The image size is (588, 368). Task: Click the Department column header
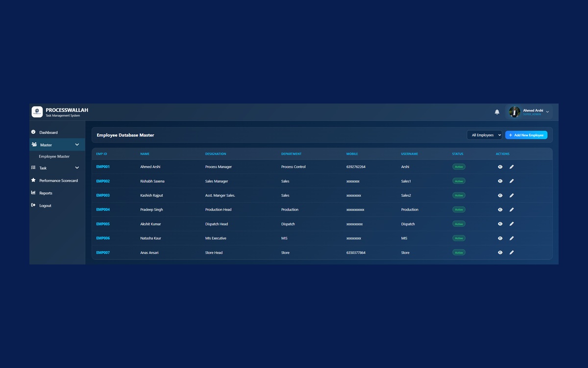(292, 154)
